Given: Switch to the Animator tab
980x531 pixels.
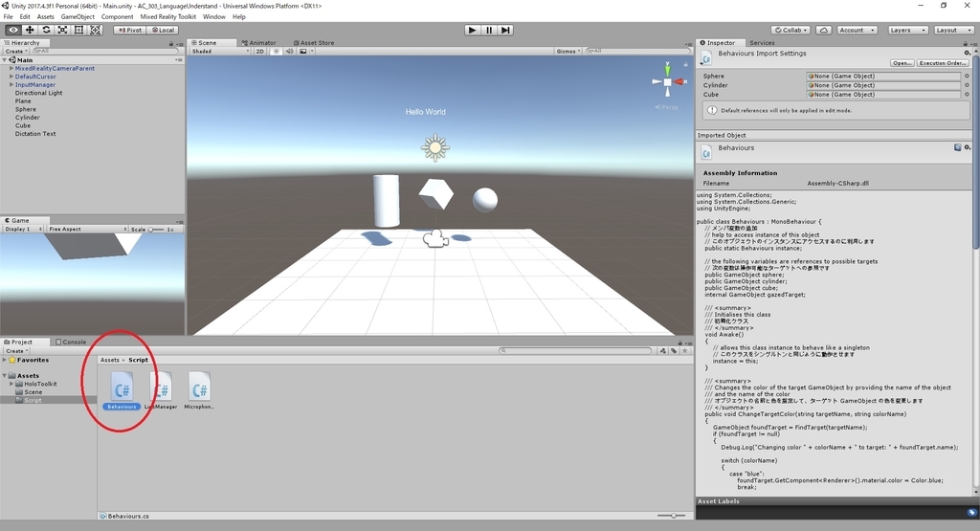Looking at the screenshot, I should point(258,43).
